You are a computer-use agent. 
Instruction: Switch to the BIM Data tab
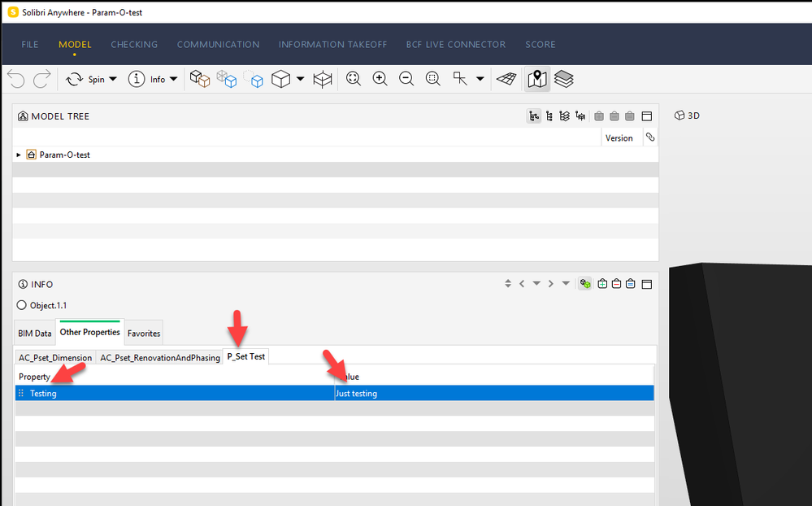35,334
